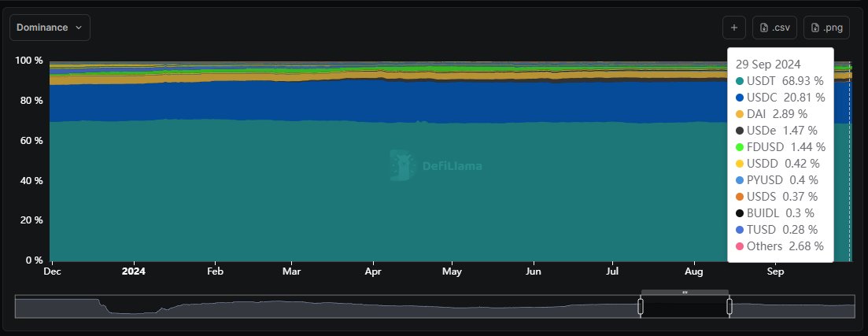
Task: Download chart data as .csv
Action: [x=774, y=28]
